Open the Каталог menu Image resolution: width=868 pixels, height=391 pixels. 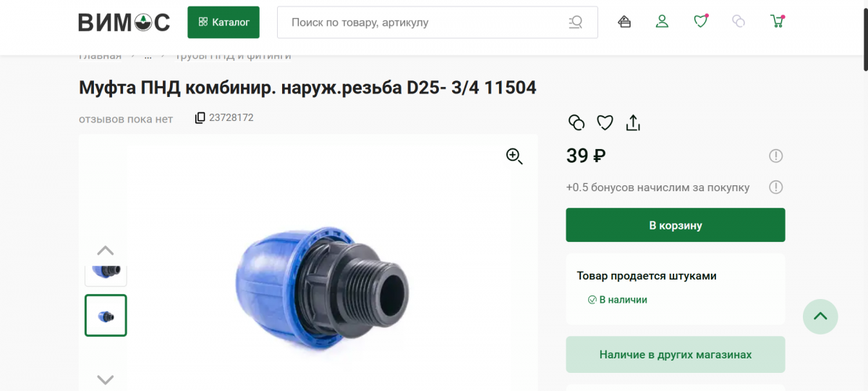(x=224, y=22)
